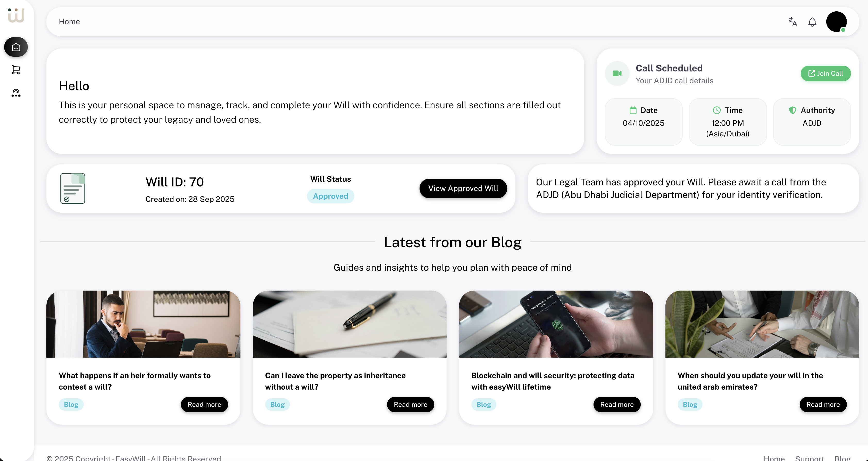Click the Home footer link
This screenshot has height=461, width=868.
pos(774,458)
